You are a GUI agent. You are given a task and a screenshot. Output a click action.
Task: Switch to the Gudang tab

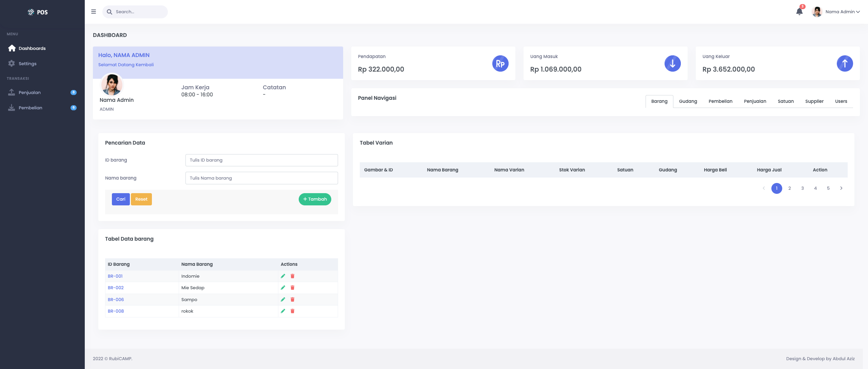tap(688, 101)
